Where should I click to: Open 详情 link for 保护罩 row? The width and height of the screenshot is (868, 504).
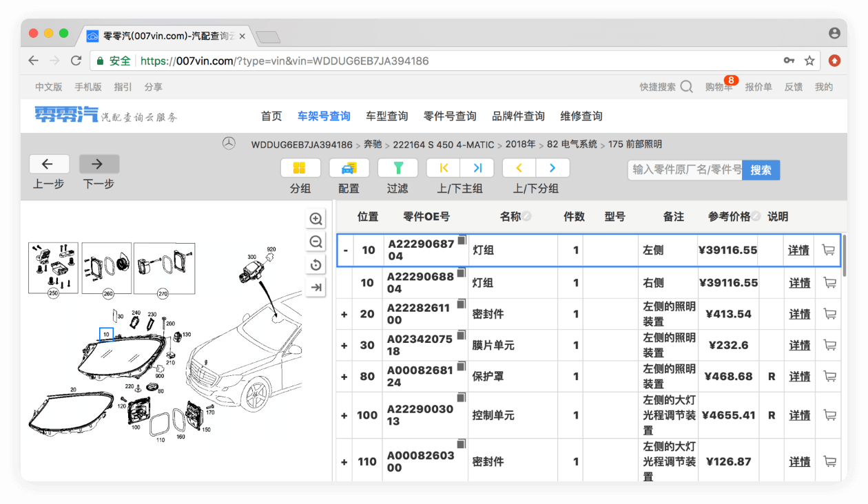(x=799, y=377)
